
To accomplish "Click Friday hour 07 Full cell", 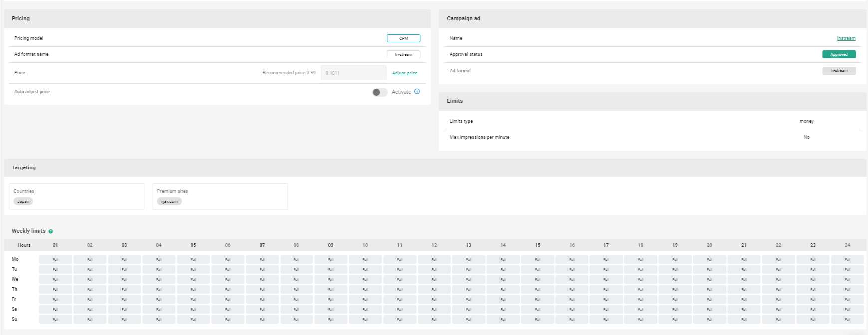I will pyautogui.click(x=262, y=299).
